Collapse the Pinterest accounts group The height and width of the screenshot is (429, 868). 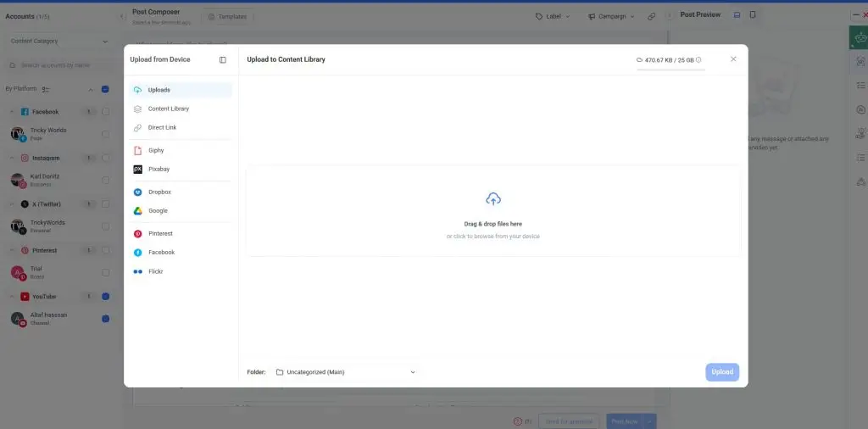pos(12,250)
